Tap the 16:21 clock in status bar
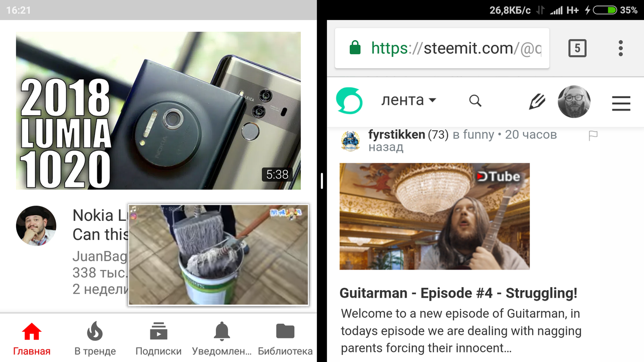The height and width of the screenshot is (362, 644). (19, 10)
